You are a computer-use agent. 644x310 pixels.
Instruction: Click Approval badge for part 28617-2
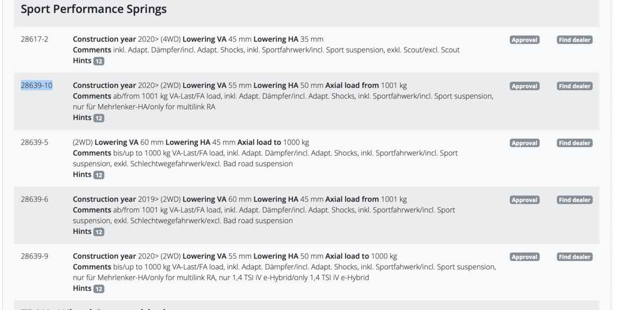click(x=524, y=40)
